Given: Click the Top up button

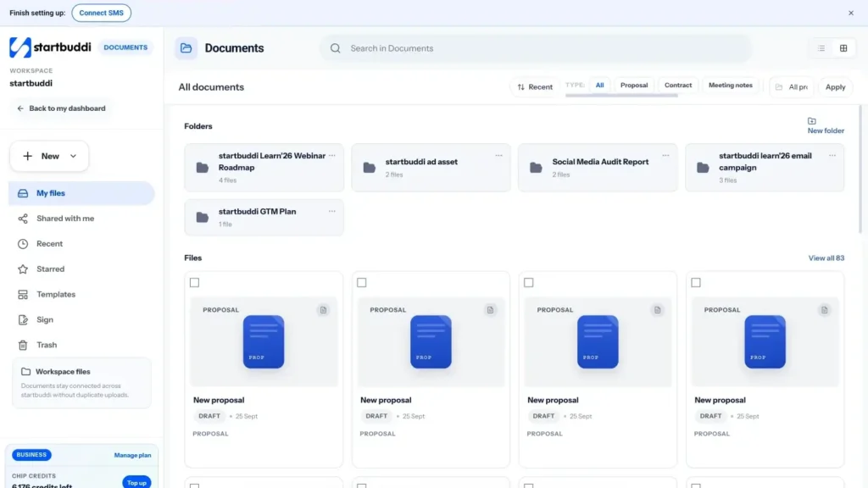Looking at the screenshot, I should point(136,482).
